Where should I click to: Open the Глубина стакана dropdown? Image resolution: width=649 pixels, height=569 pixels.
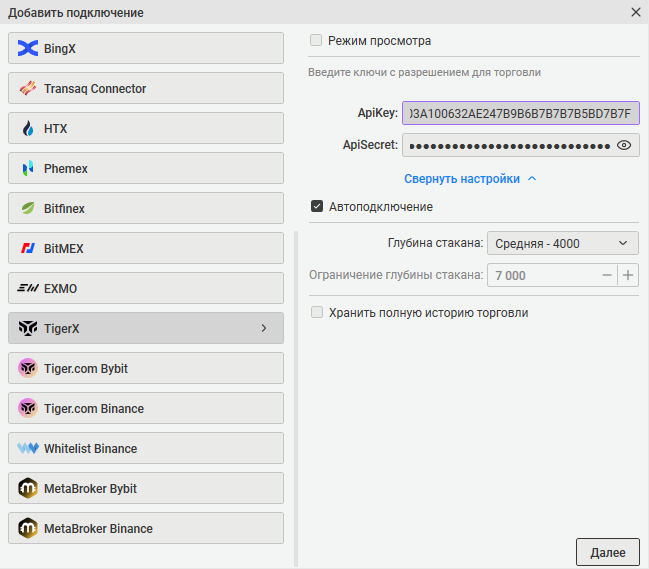click(x=561, y=243)
